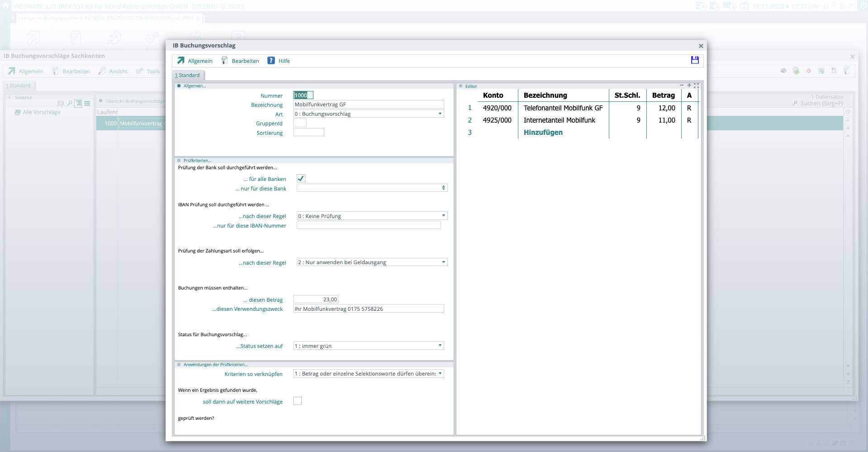Enable 'soll dann auf weitere Vorschläge' checkbox
868x452 pixels.
[297, 401]
